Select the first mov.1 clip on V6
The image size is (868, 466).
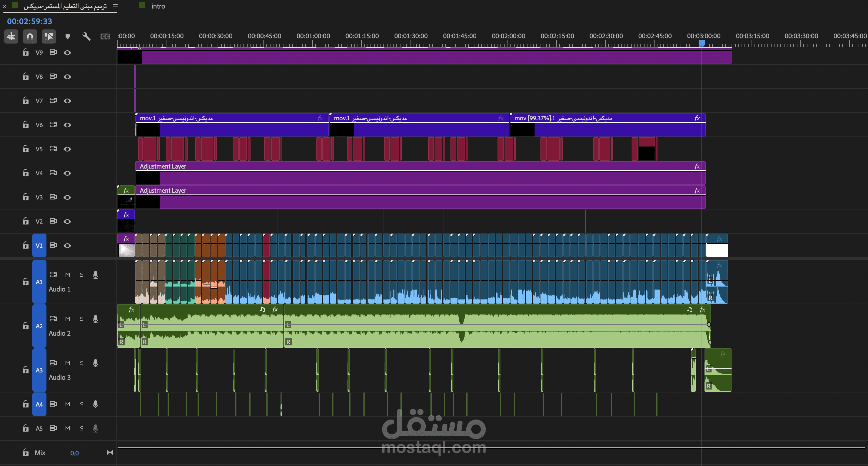pyautogui.click(x=232, y=125)
